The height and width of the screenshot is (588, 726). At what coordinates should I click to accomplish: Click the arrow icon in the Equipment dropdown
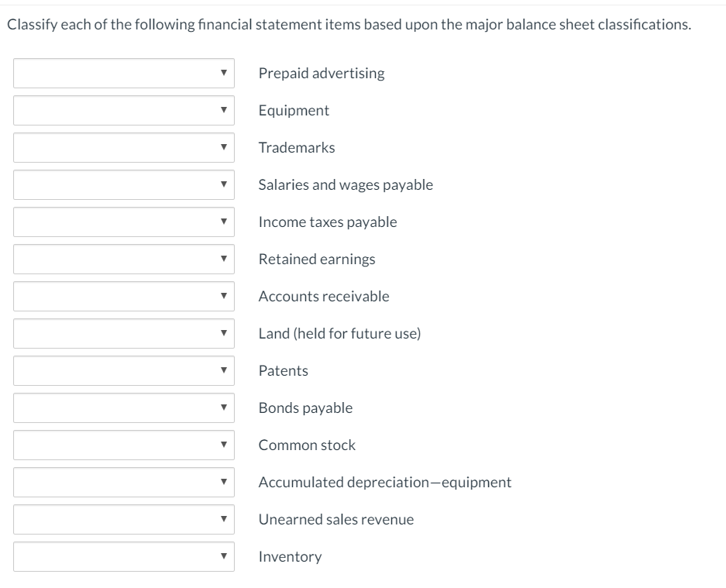coord(224,110)
